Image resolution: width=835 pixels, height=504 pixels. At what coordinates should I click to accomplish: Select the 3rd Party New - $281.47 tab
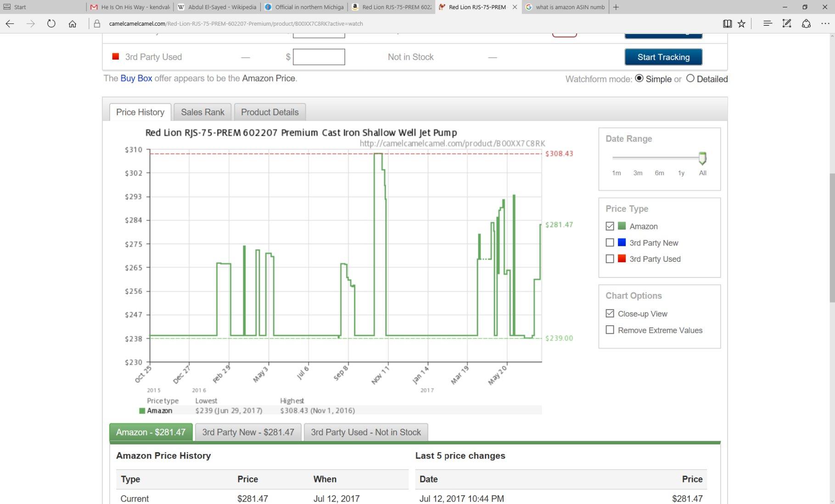pos(248,432)
